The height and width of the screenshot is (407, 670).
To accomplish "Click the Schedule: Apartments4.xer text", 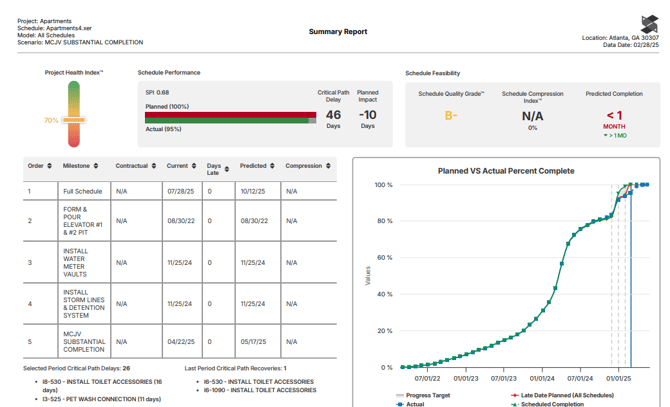I will coord(55,28).
